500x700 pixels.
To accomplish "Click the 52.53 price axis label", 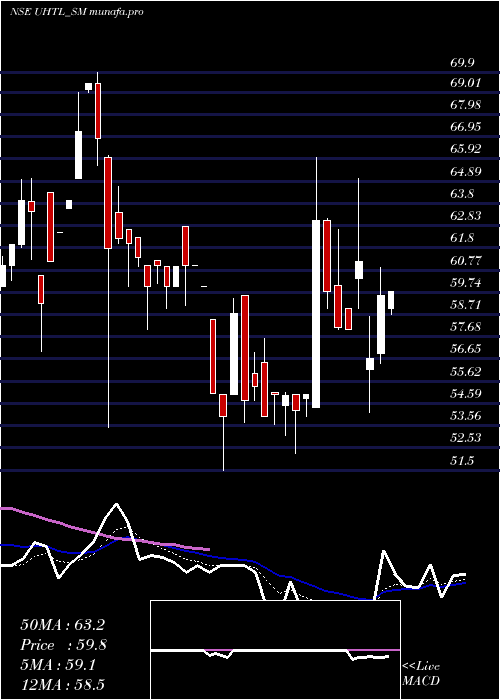I will click(x=465, y=438).
